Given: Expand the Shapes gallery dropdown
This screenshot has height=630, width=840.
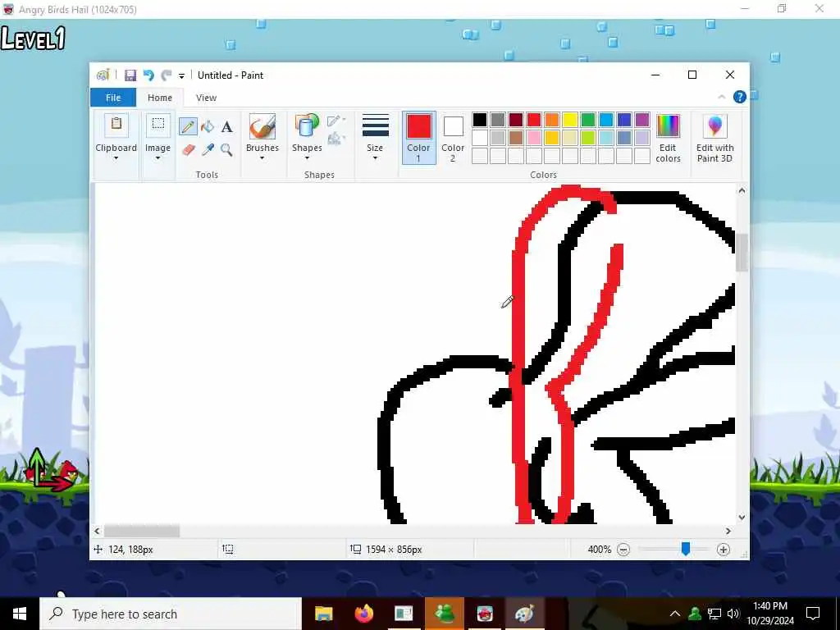Looking at the screenshot, I should click(x=307, y=158).
